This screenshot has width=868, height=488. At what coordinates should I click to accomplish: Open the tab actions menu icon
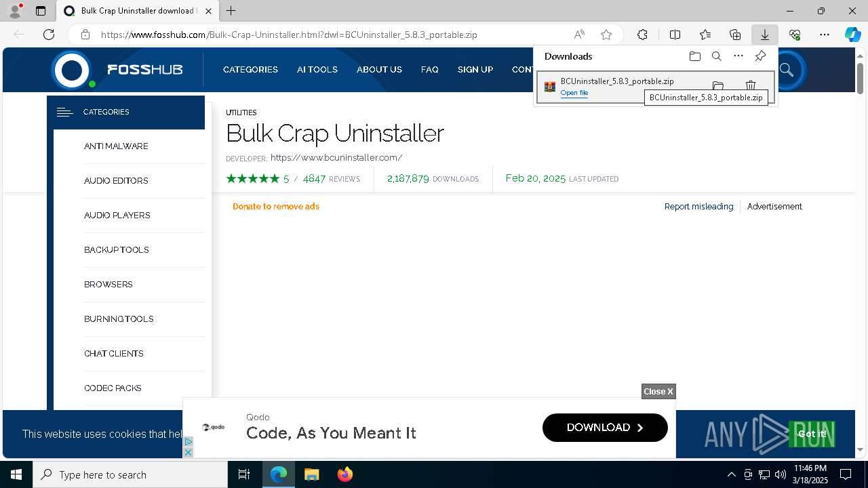tap(41, 11)
